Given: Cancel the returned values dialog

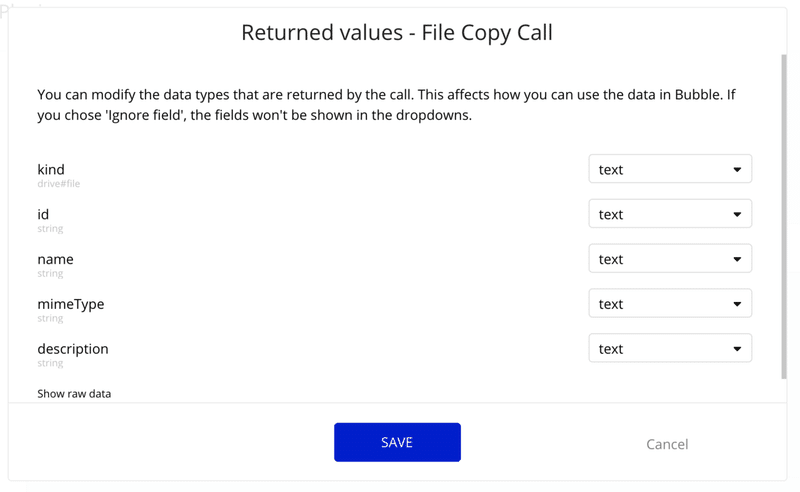Looking at the screenshot, I should coord(667,444).
